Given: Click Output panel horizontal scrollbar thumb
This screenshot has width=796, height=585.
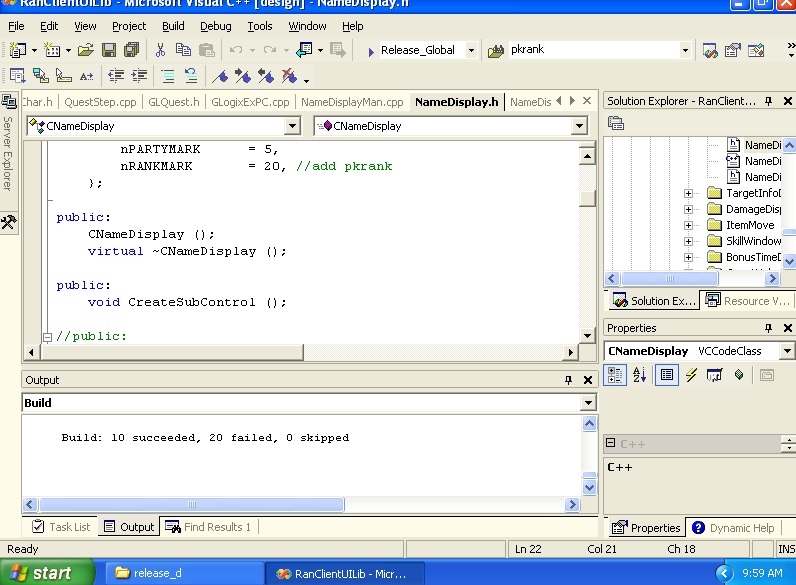Looking at the screenshot, I should click(191, 505).
